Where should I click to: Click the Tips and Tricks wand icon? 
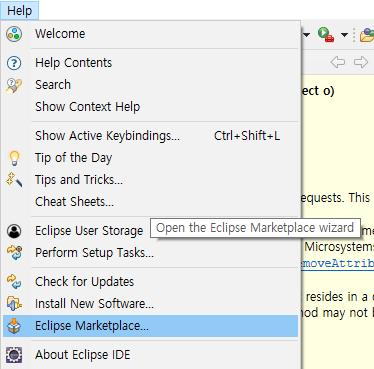pos(14,180)
